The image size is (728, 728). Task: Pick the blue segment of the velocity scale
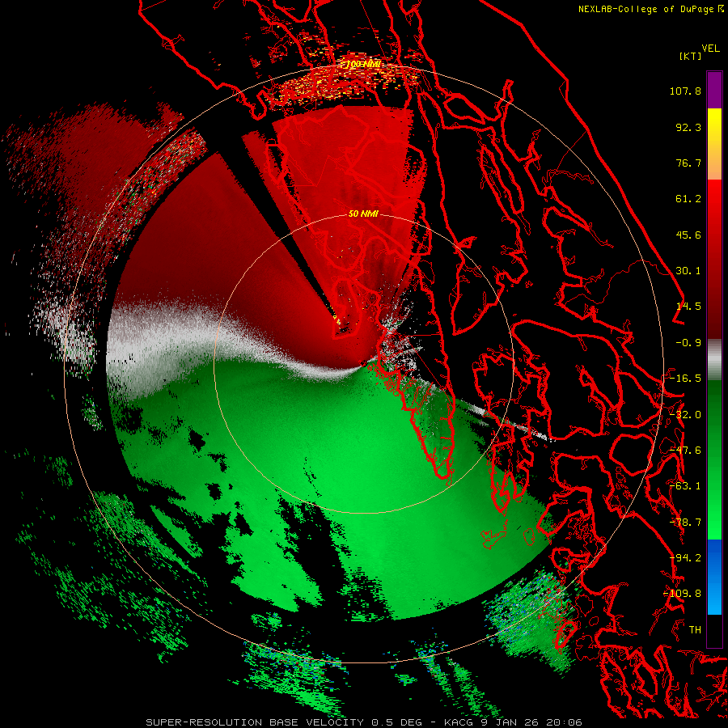click(714, 577)
